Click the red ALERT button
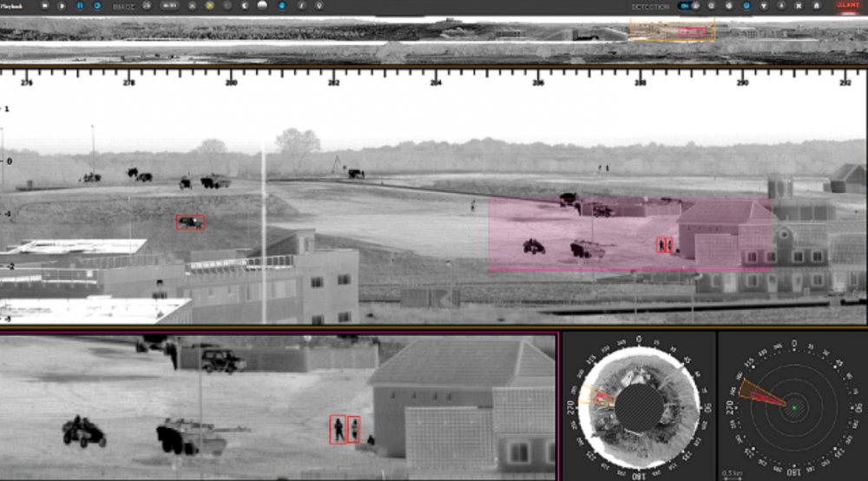Image resolution: width=868 pixels, height=481 pixels. pos(847,5)
